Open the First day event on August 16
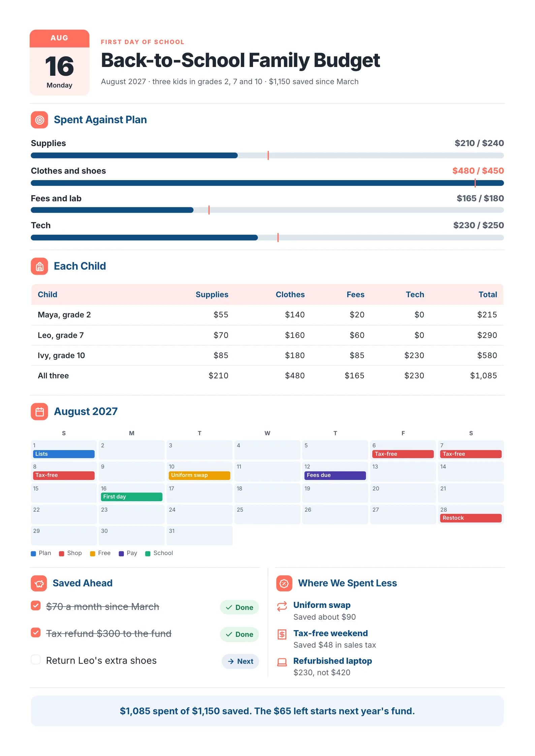This screenshot has width=535, height=756. [x=132, y=497]
